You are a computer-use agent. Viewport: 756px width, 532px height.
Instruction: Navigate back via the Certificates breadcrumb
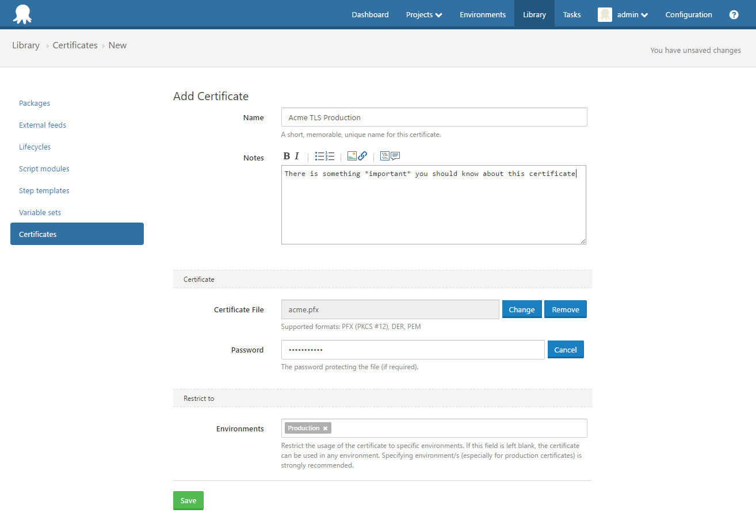click(75, 45)
